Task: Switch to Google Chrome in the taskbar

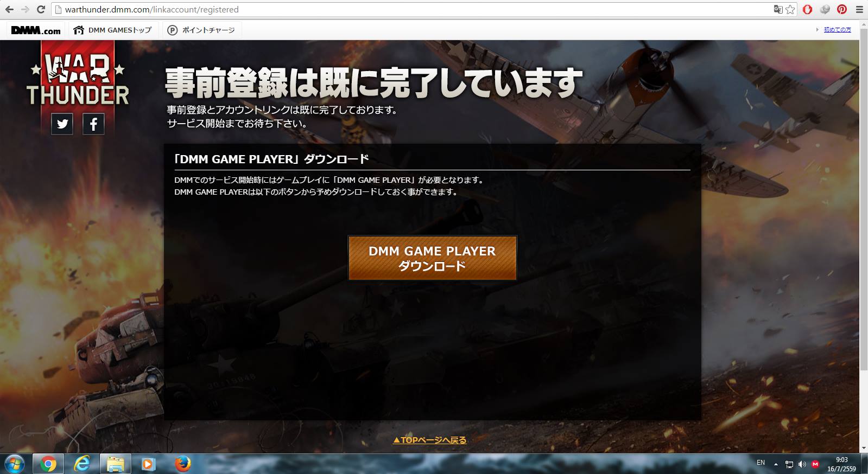Action: 48,464
